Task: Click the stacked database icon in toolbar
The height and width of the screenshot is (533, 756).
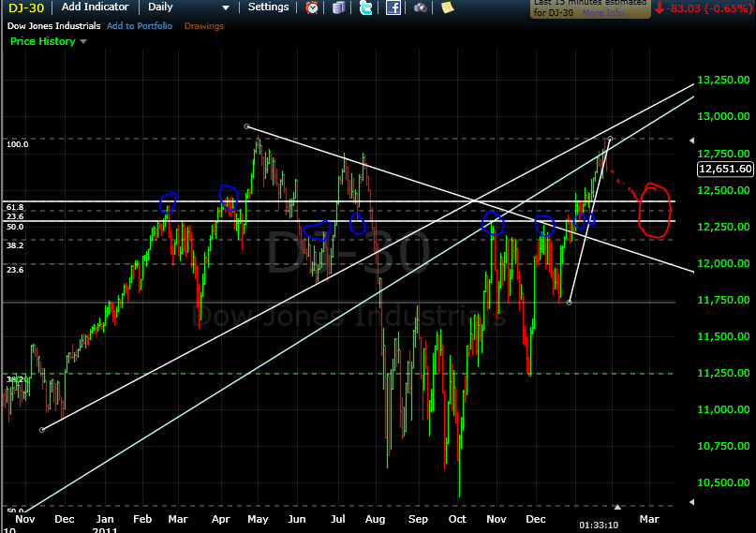Action: 338,7
